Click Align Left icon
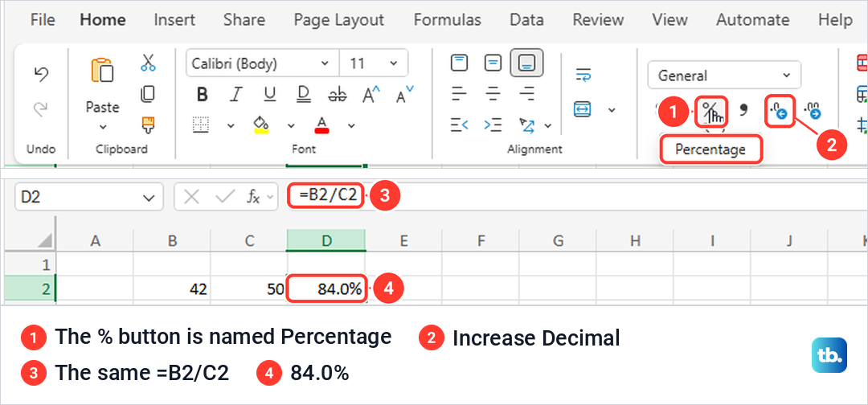 click(x=459, y=94)
